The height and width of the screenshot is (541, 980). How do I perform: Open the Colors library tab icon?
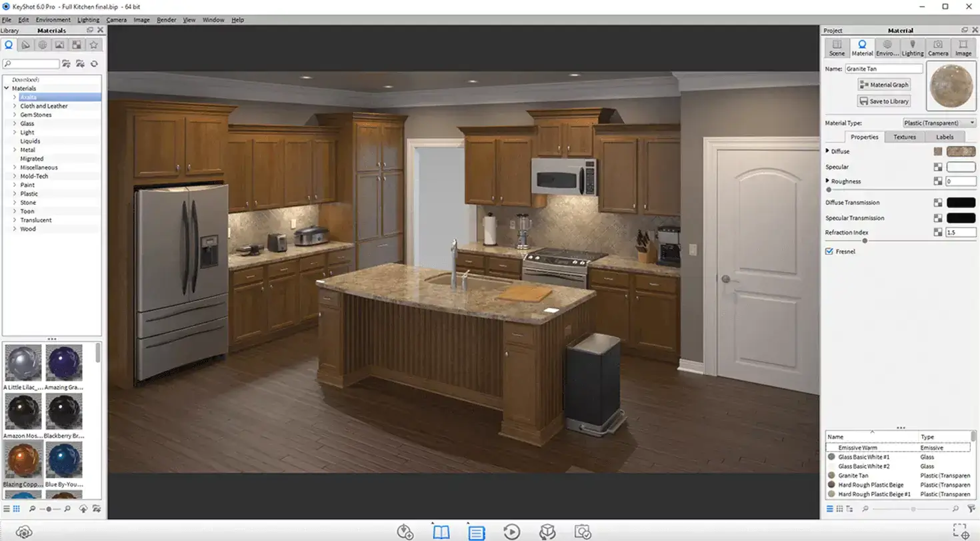[25, 45]
